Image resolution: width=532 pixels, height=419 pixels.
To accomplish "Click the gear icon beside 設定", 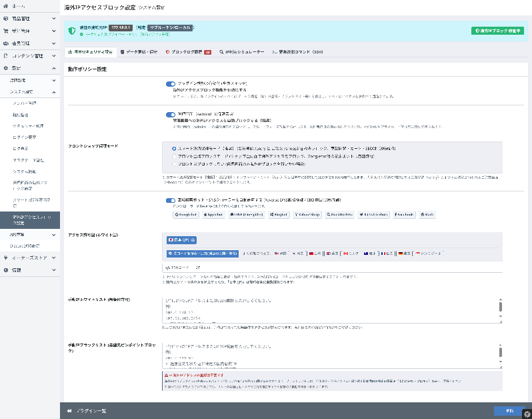I will 6,68.
